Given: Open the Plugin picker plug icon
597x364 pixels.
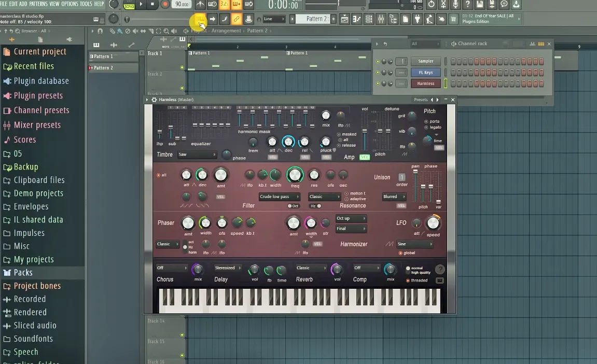Looking at the screenshot, I should coord(418,19).
